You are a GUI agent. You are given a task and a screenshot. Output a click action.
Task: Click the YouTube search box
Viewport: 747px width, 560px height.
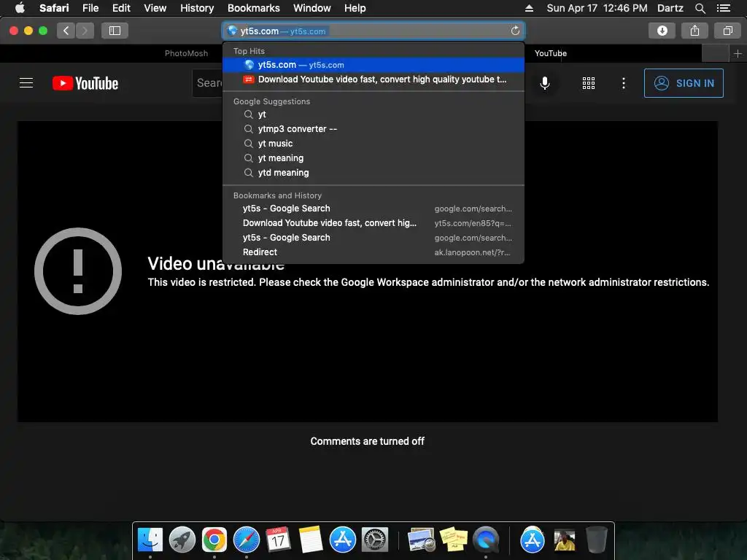click(x=208, y=83)
